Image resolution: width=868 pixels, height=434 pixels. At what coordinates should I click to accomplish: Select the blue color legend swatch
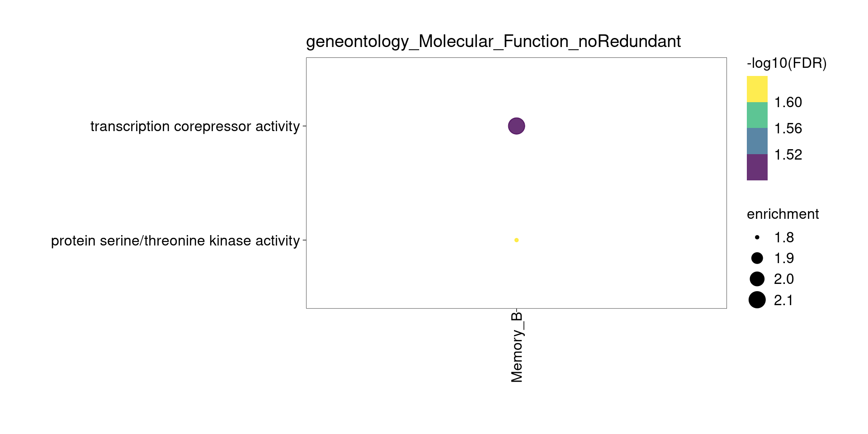click(x=757, y=141)
